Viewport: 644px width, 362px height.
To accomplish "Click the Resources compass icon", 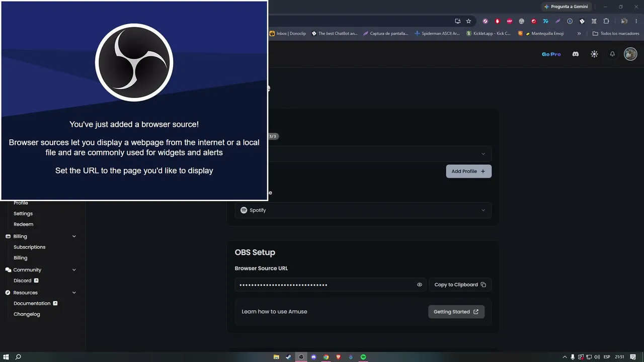I will (8, 293).
